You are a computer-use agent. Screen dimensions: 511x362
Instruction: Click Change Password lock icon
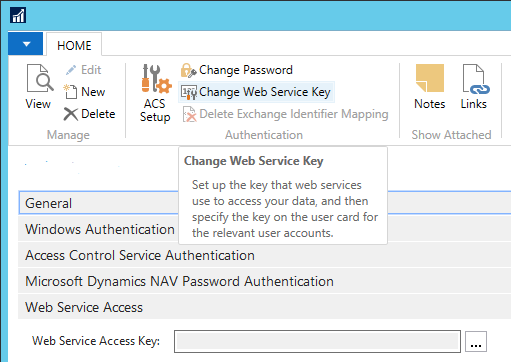[x=188, y=70]
